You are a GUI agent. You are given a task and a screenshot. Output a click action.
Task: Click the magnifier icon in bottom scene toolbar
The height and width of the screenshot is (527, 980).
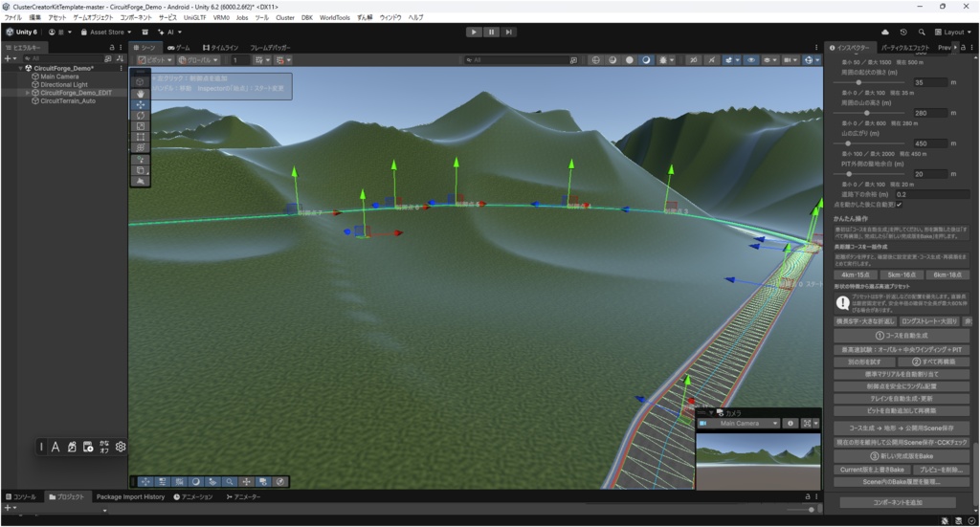pos(230,481)
